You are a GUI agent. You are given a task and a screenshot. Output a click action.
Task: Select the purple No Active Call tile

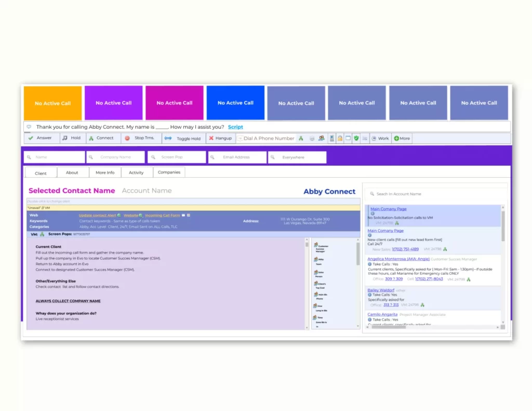click(114, 103)
